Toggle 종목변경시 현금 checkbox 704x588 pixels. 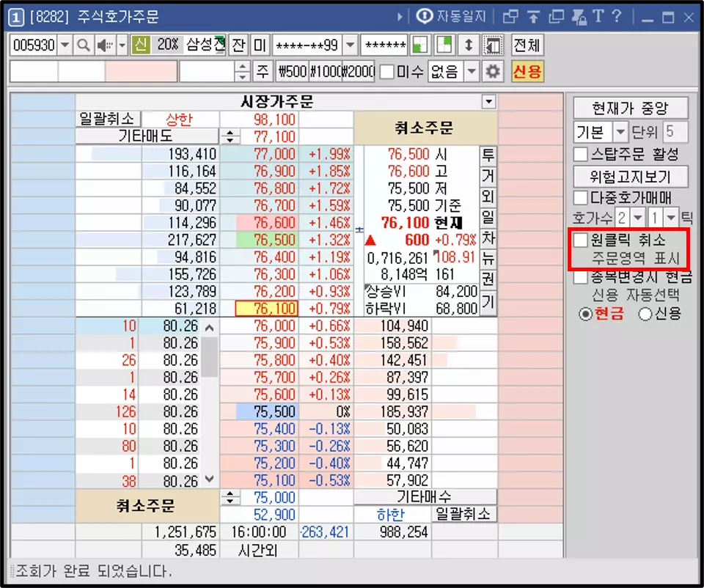point(581,277)
